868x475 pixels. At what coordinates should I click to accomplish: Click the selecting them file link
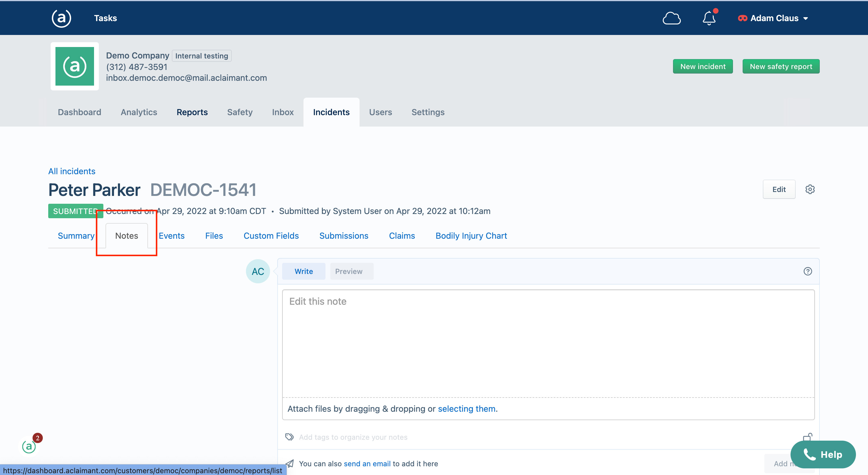pos(466,409)
